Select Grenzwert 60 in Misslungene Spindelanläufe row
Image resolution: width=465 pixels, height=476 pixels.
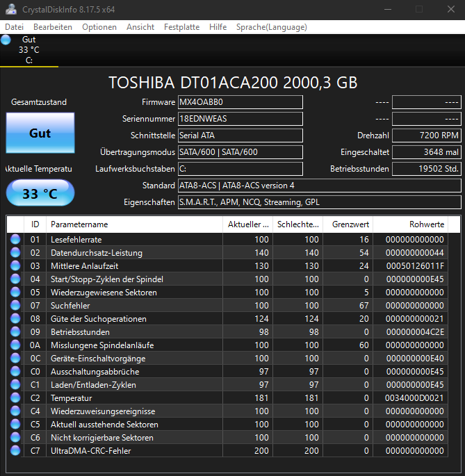364,345
